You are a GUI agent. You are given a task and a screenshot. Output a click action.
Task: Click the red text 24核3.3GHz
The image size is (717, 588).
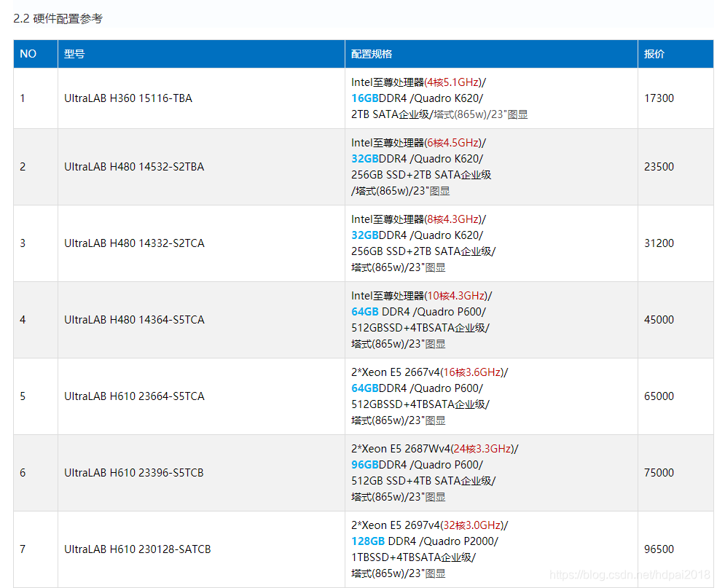482,449
